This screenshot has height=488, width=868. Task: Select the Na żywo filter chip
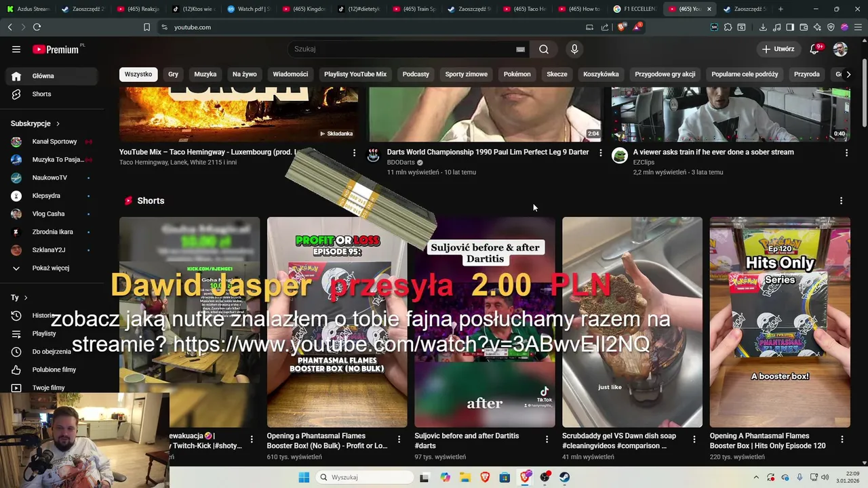click(x=245, y=74)
